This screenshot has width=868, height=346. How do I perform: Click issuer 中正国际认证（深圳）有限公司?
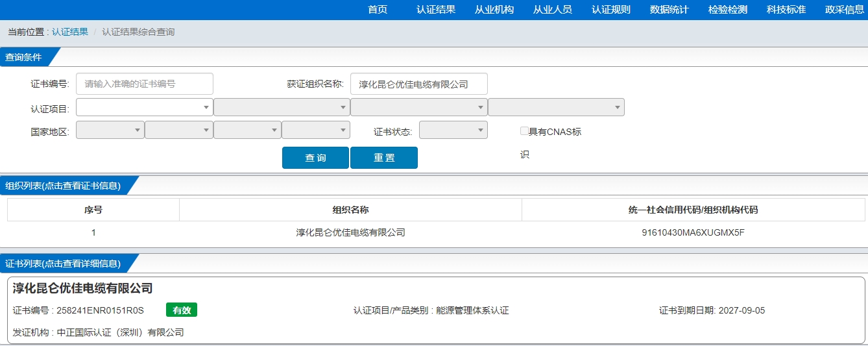(x=121, y=332)
